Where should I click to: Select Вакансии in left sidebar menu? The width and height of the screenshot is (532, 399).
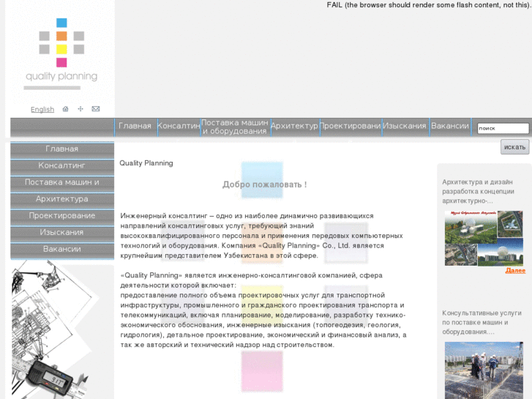(x=62, y=249)
